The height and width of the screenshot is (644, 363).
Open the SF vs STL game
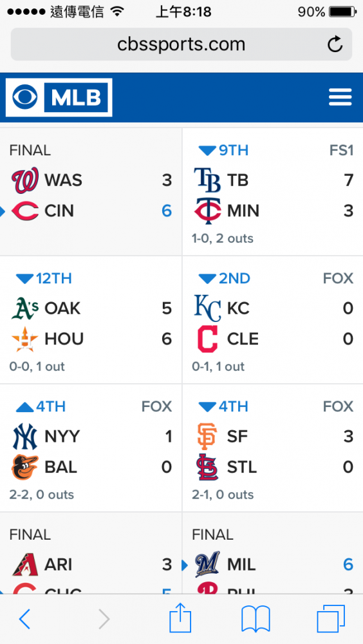coord(273,448)
